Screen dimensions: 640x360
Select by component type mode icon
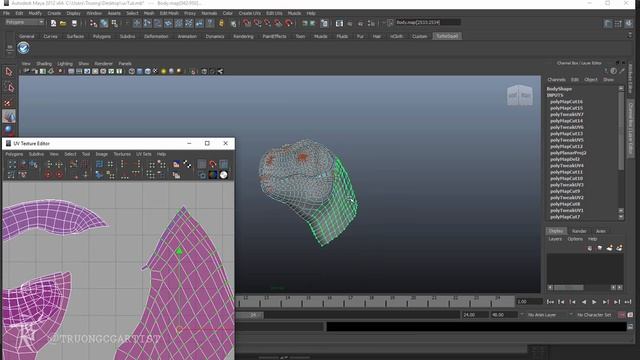pos(115,24)
